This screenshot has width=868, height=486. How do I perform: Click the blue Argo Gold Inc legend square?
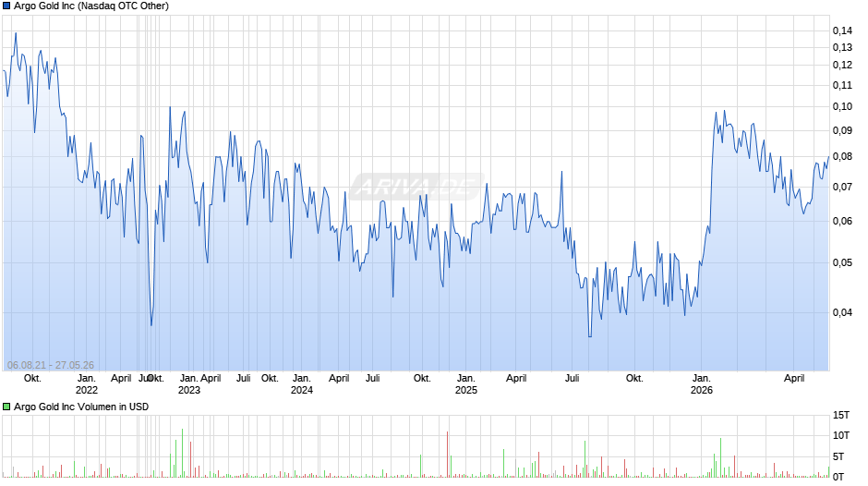(6, 6)
